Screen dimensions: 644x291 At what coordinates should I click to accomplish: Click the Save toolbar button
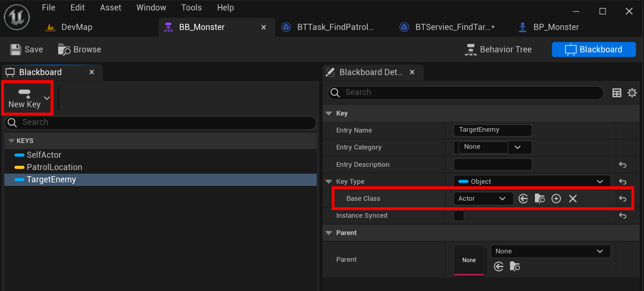[27, 49]
